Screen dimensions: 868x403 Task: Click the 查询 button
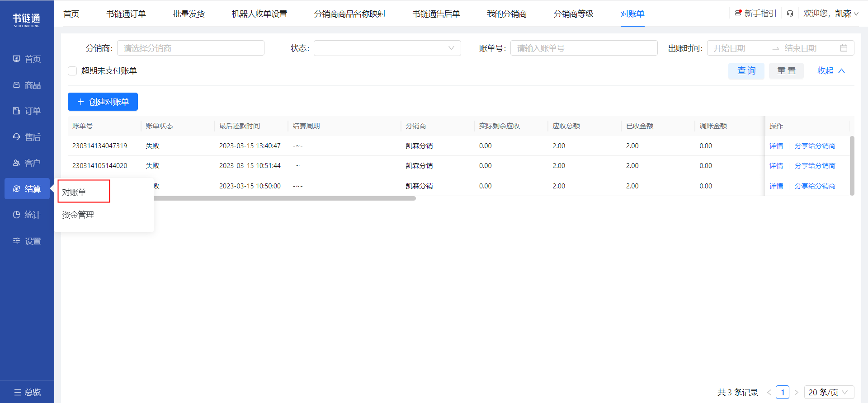pos(746,71)
